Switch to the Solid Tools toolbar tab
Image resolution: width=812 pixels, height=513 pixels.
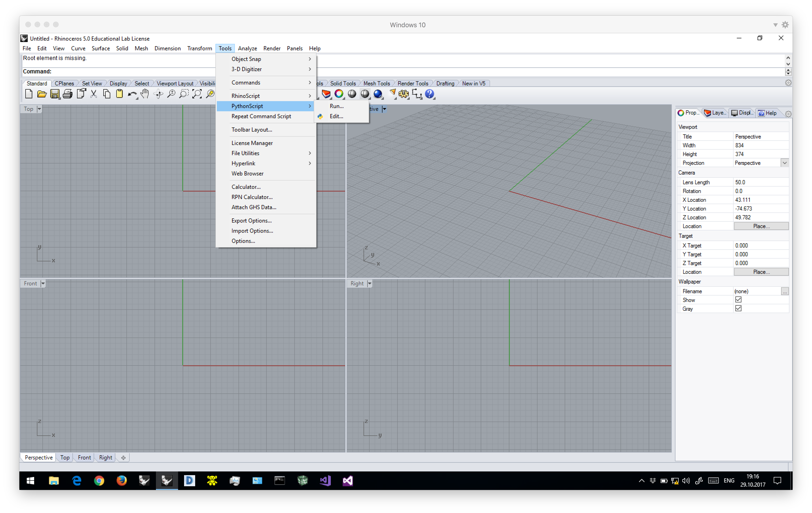pos(343,83)
